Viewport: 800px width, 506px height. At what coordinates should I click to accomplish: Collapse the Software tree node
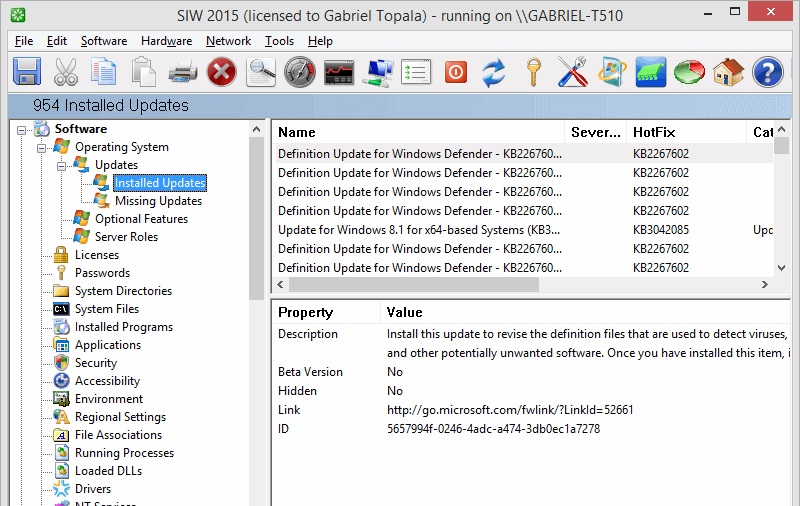(21, 130)
